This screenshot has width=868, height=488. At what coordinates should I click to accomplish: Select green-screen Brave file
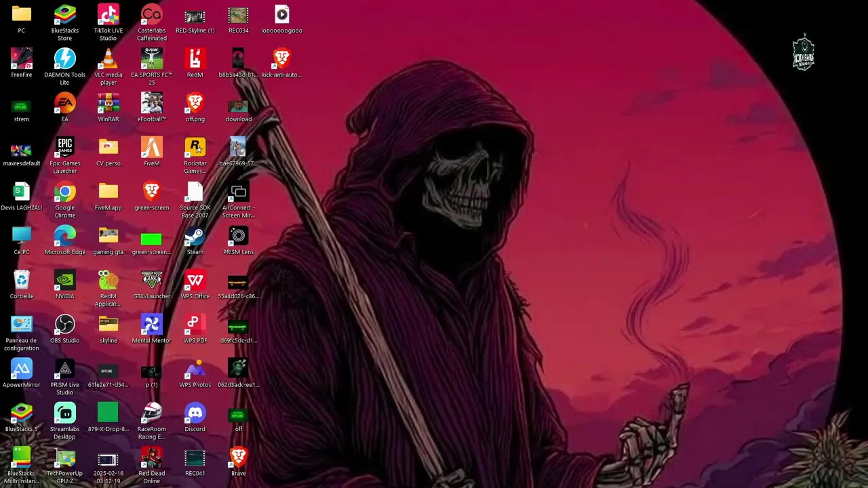coord(152,192)
